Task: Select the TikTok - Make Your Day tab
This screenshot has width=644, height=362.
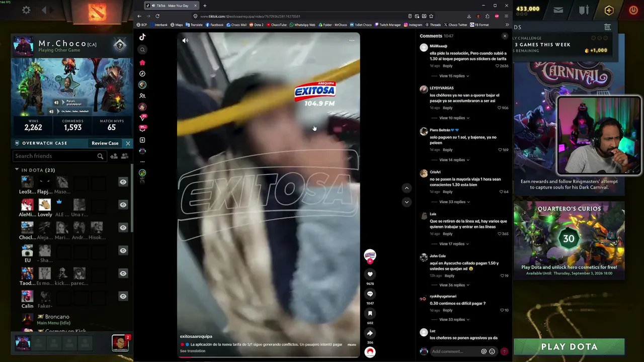Action: [172, 6]
